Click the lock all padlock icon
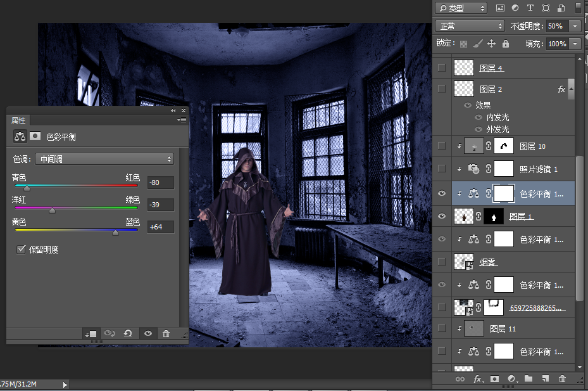This screenshot has height=391, width=588. click(x=505, y=44)
